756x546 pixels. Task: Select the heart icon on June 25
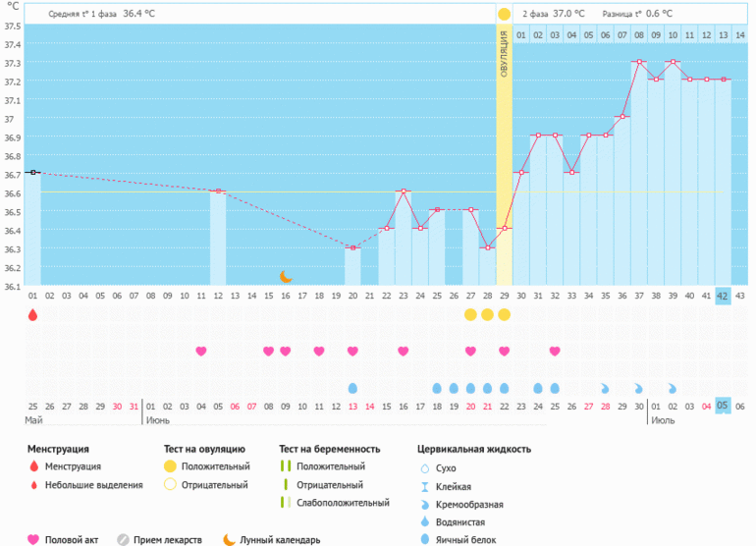555,351
